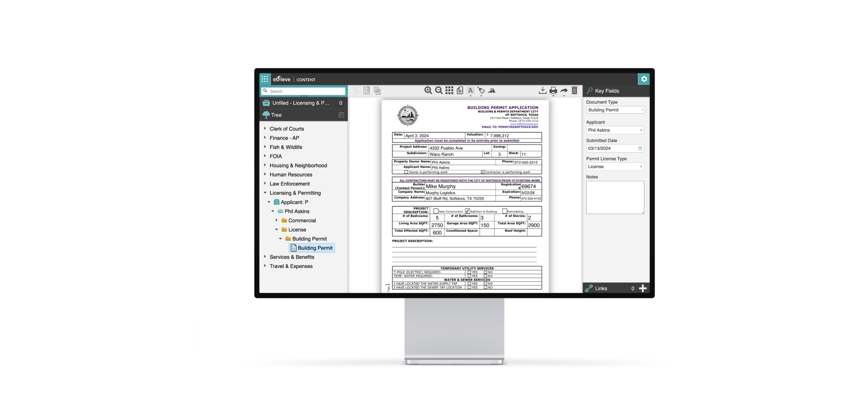Print the current document
Image resolution: width=868 pixels, height=408 pixels.
coord(553,90)
